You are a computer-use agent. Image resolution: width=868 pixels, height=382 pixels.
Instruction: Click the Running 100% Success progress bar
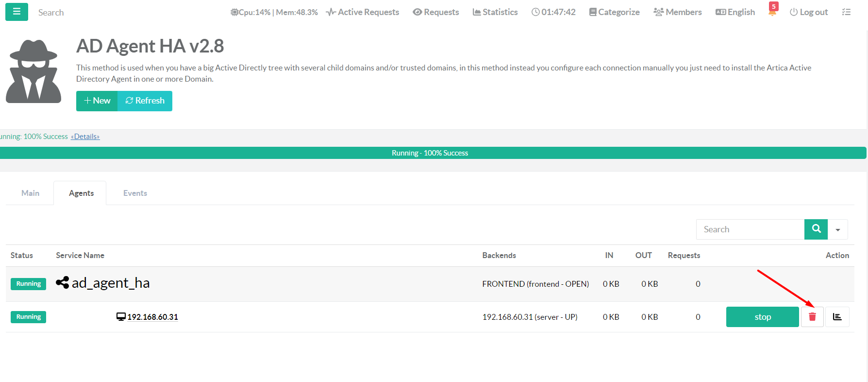[430, 153]
